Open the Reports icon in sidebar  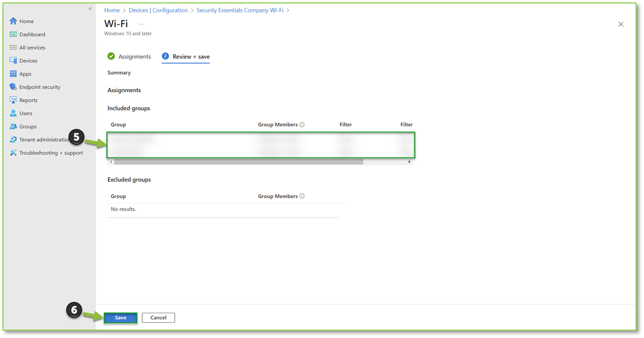pos(13,100)
